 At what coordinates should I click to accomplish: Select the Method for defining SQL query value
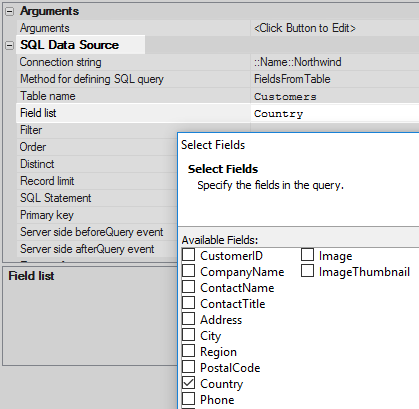(x=292, y=79)
